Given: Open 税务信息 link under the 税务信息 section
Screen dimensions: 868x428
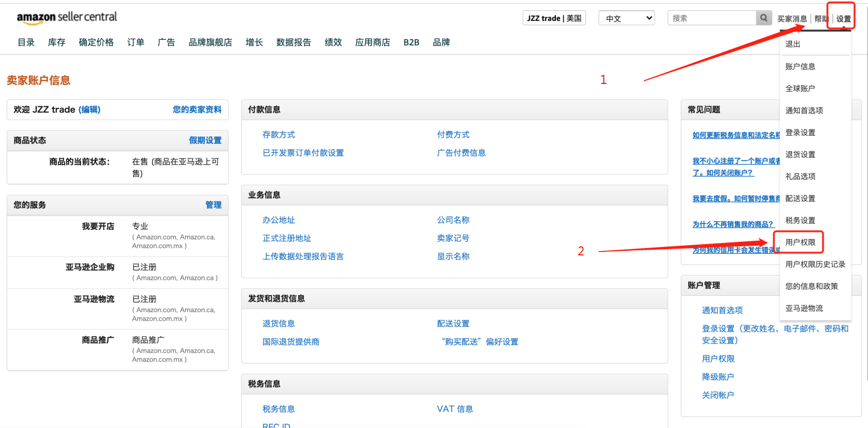Looking at the screenshot, I should tap(279, 409).
